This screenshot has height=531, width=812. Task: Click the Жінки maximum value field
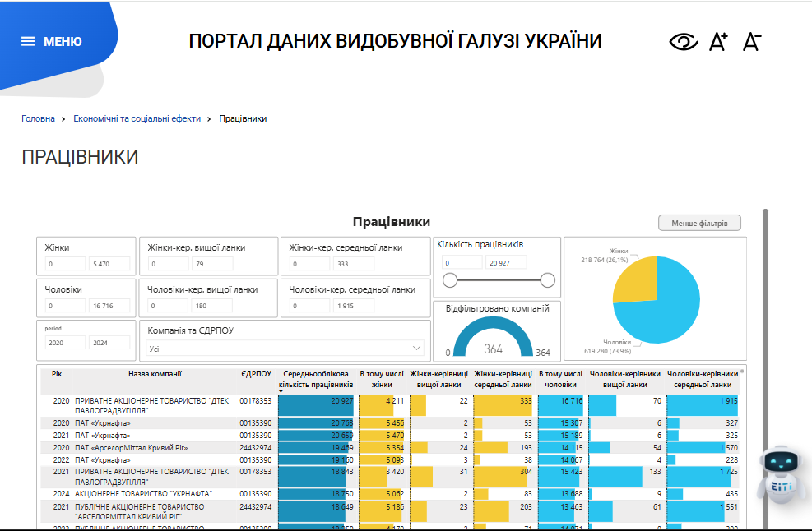point(109,265)
